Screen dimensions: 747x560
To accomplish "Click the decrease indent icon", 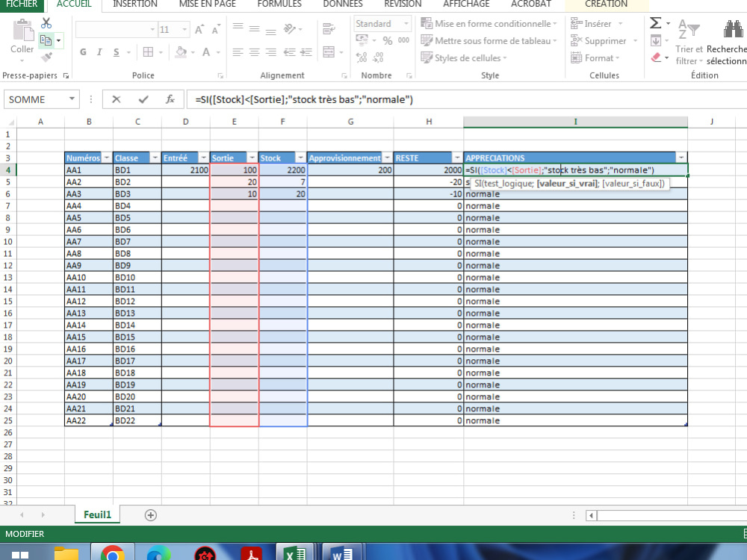I will 289,52.
